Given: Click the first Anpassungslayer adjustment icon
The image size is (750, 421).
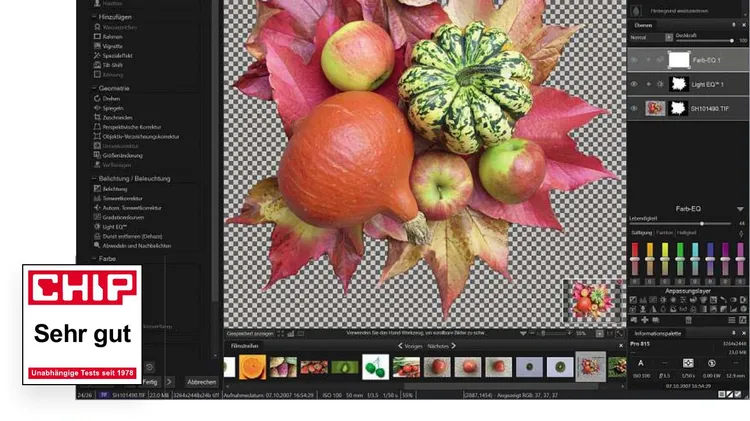Looking at the screenshot, I should [x=633, y=300].
